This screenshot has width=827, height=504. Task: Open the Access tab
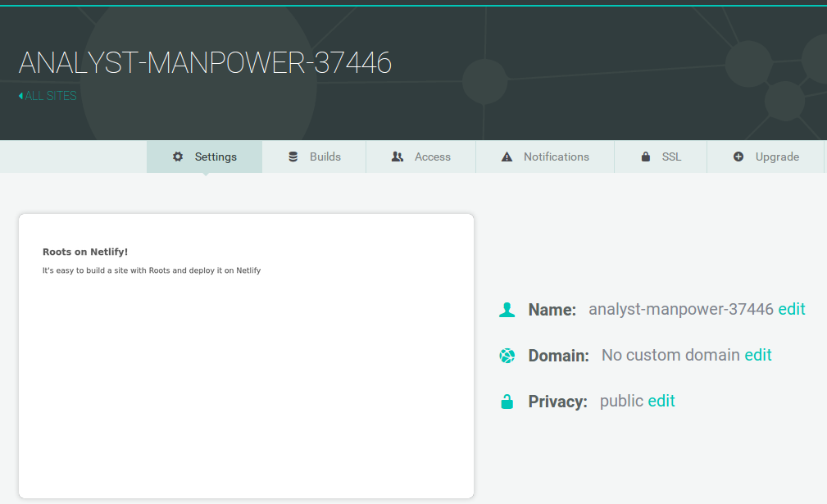click(421, 157)
